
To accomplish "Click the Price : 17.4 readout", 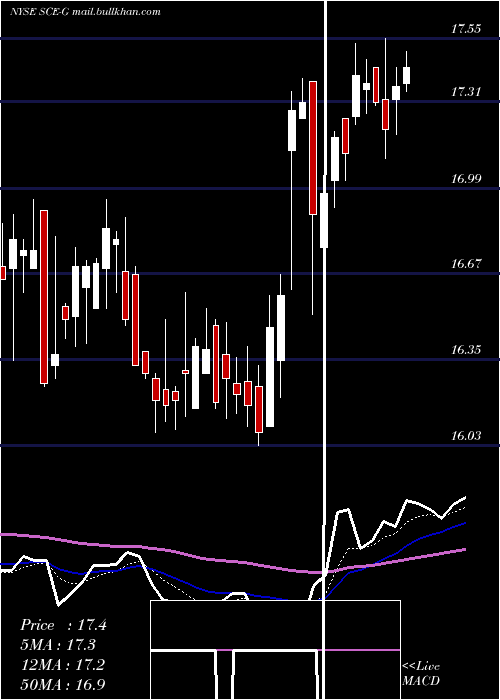I will [63, 625].
